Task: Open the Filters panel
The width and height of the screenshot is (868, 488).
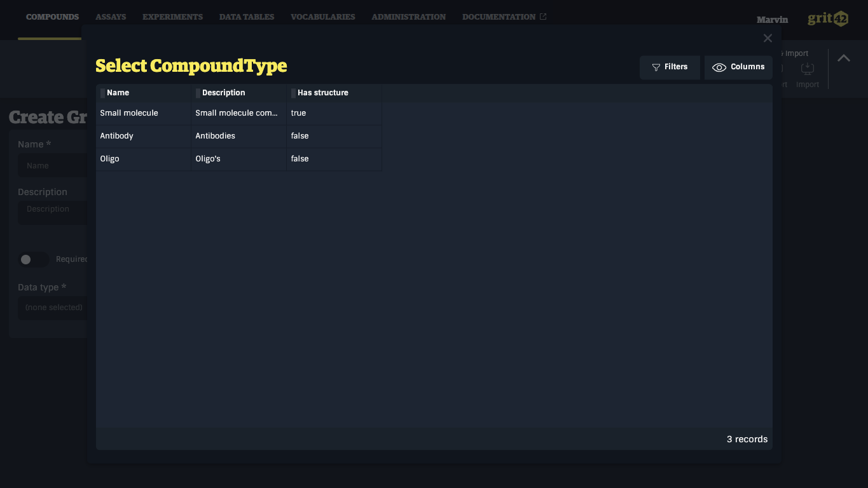Action: 670,67
